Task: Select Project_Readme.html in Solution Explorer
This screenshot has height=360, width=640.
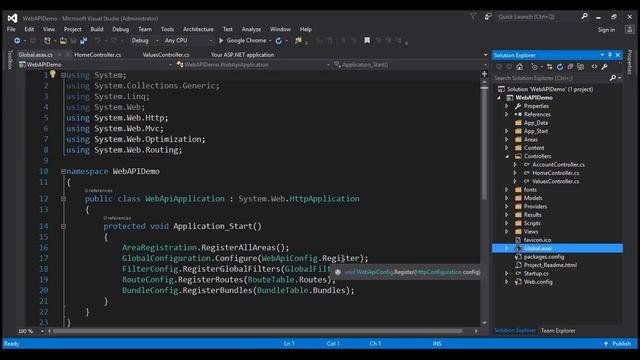Action: 550,265
